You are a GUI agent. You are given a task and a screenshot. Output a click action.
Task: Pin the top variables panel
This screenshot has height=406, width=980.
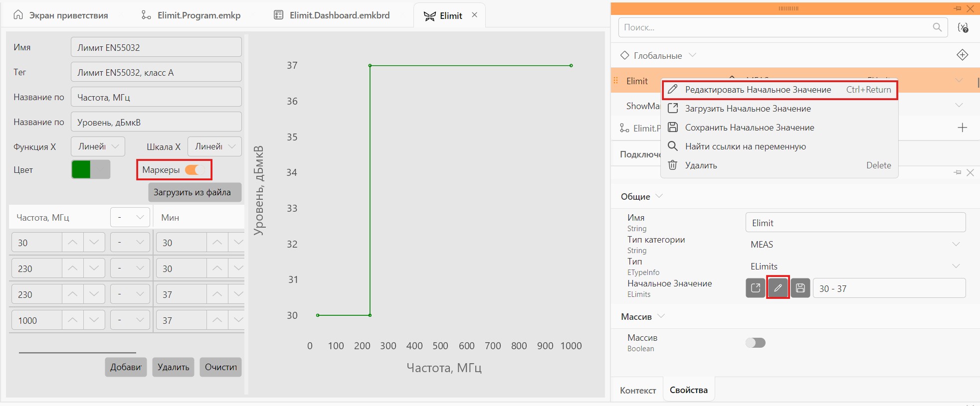point(957,8)
